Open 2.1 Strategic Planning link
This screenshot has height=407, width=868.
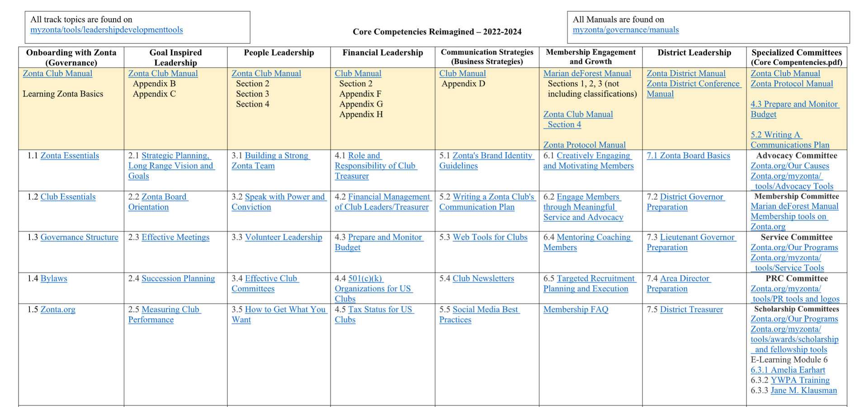[171, 166]
